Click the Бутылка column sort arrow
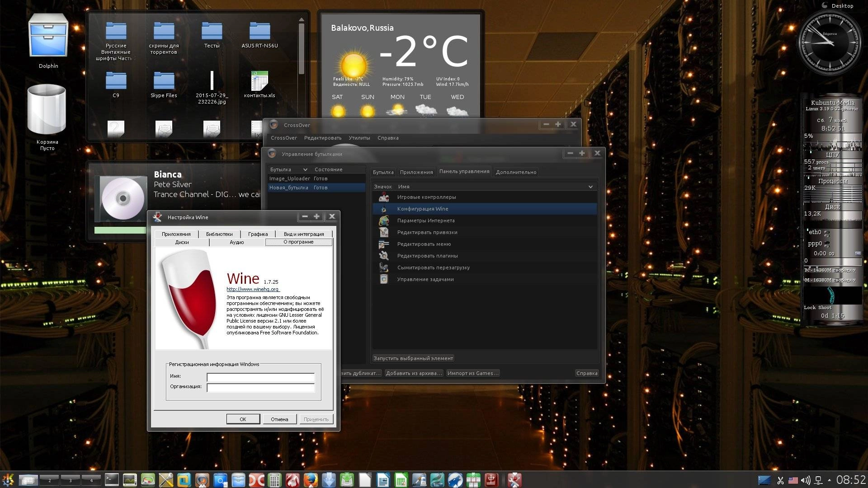 [305, 169]
